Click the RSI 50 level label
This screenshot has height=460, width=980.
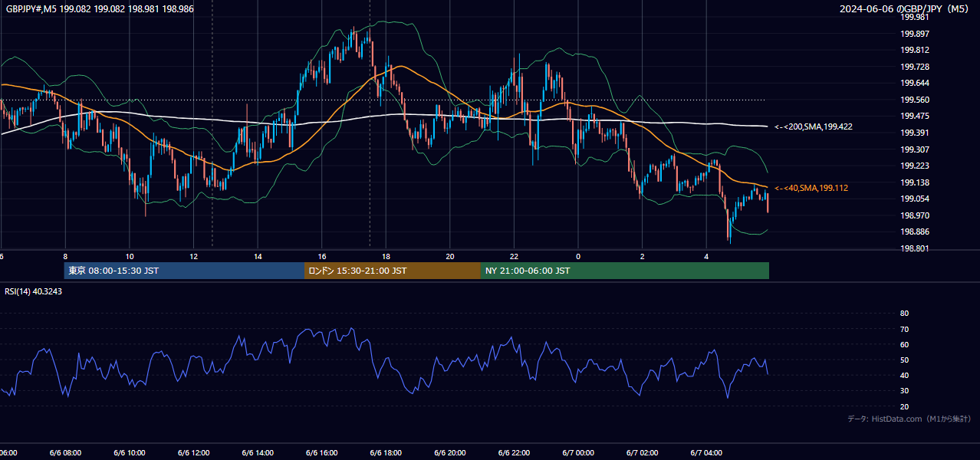point(904,360)
